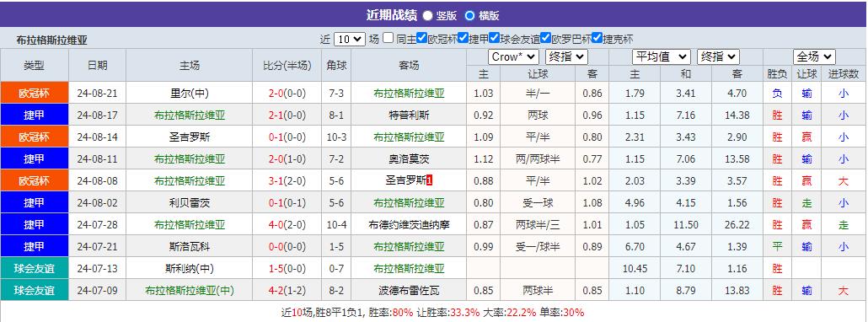
Task: Click 欧冠杯 league tag for 24-08-21
Action: click(35, 93)
